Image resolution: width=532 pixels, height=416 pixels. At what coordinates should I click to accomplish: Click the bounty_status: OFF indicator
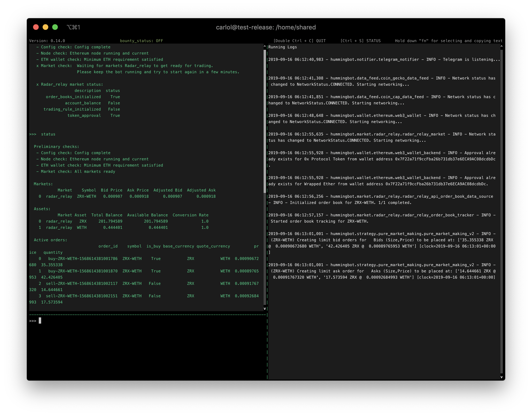pyautogui.click(x=141, y=41)
